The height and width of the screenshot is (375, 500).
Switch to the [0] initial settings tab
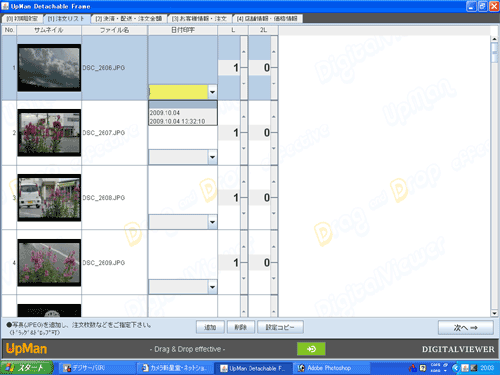[22, 19]
